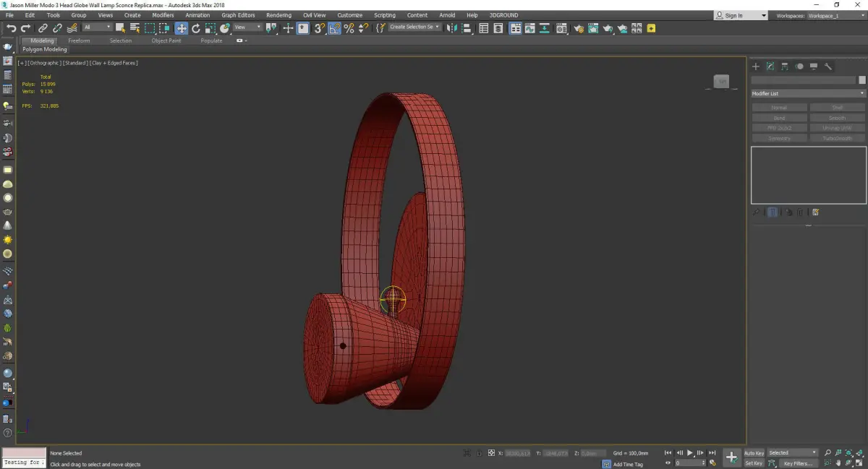Screen dimensions: 868x469
Task: Click the TurboSmooth modifier button
Action: 838,138
